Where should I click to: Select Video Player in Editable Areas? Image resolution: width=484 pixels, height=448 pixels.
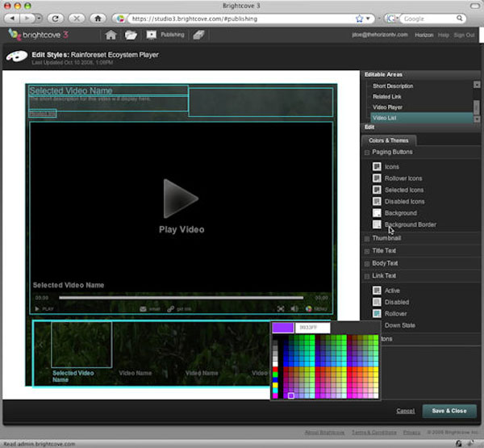tap(387, 107)
